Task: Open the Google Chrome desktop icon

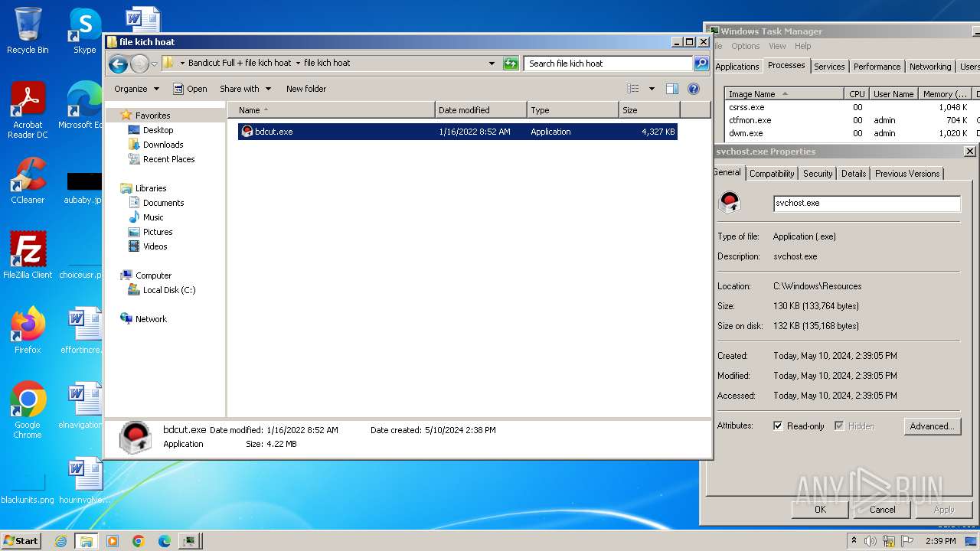Action: (x=28, y=409)
